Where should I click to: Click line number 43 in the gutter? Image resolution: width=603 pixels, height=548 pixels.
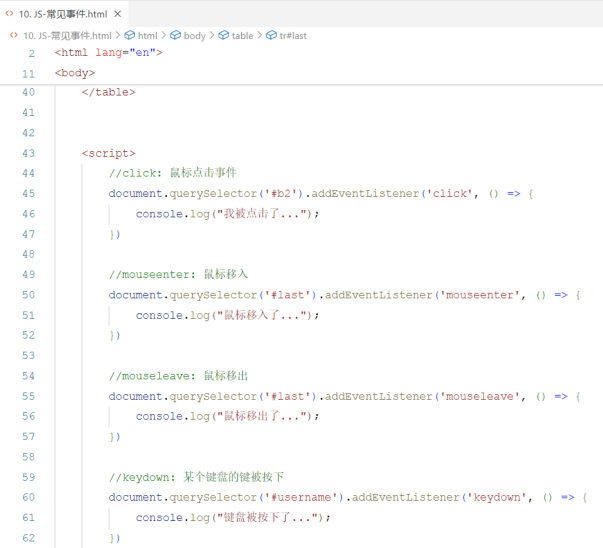pyautogui.click(x=28, y=153)
